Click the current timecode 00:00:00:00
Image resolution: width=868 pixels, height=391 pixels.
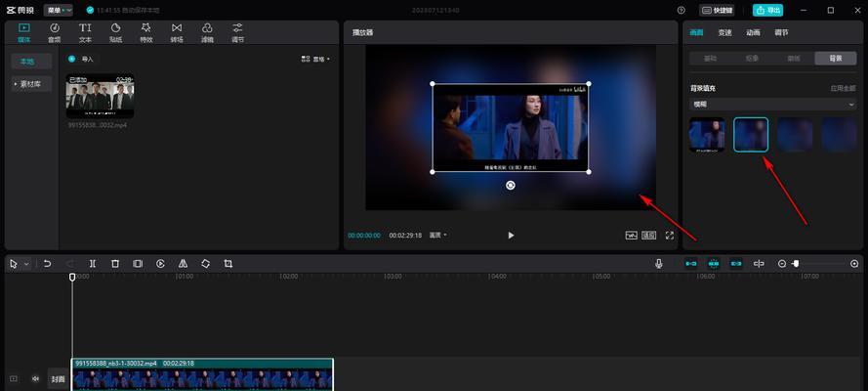point(364,236)
